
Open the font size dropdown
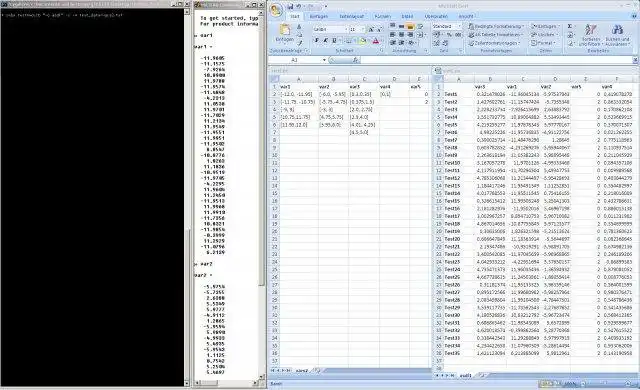pos(363,30)
